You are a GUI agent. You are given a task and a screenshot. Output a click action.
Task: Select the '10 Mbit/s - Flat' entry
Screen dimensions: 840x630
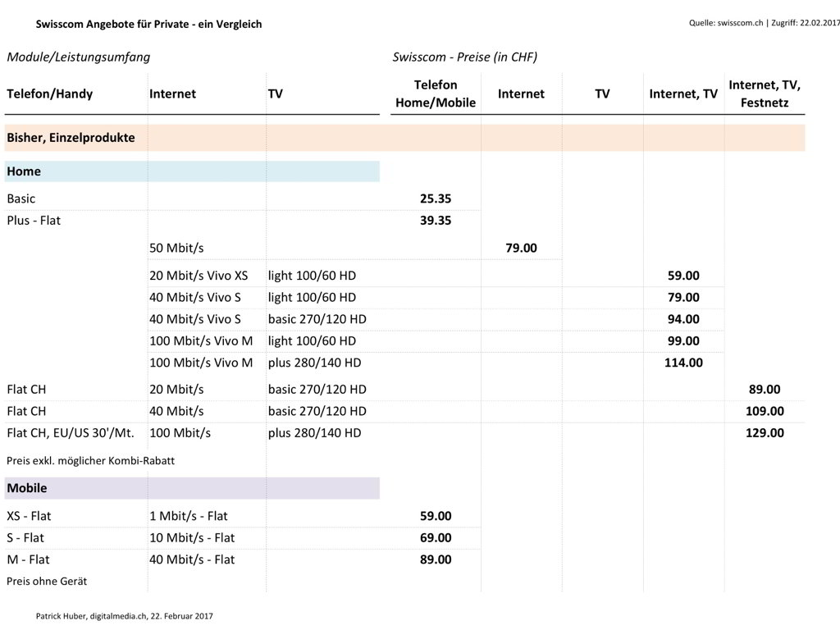[192, 538]
